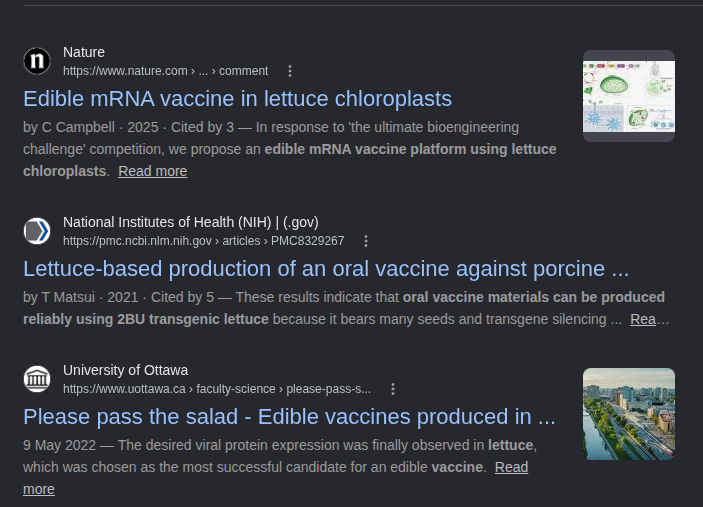This screenshot has height=507, width=703.
Task: Click the Nature site favicon icon
Action: pyautogui.click(x=37, y=61)
